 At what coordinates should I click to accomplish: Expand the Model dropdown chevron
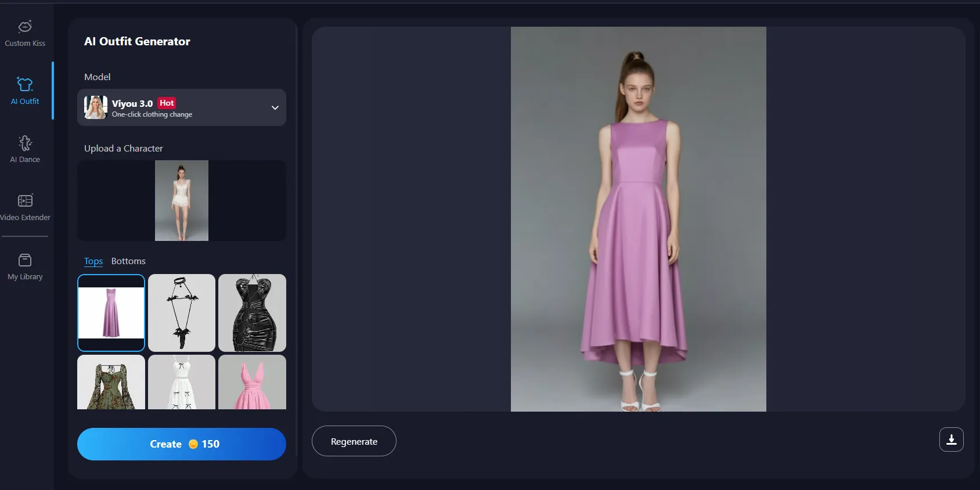pyautogui.click(x=275, y=107)
